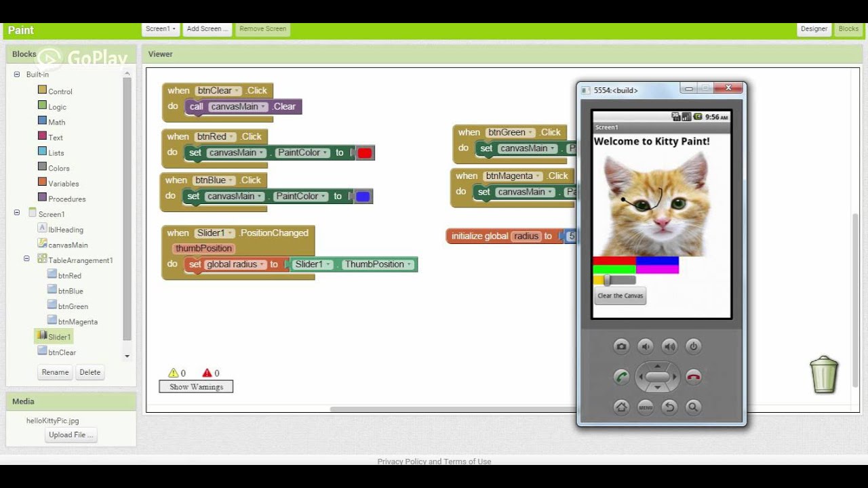Viewport: 868px width, 488px height.
Task: Select Slider1 in the component tree
Action: click(x=54, y=336)
